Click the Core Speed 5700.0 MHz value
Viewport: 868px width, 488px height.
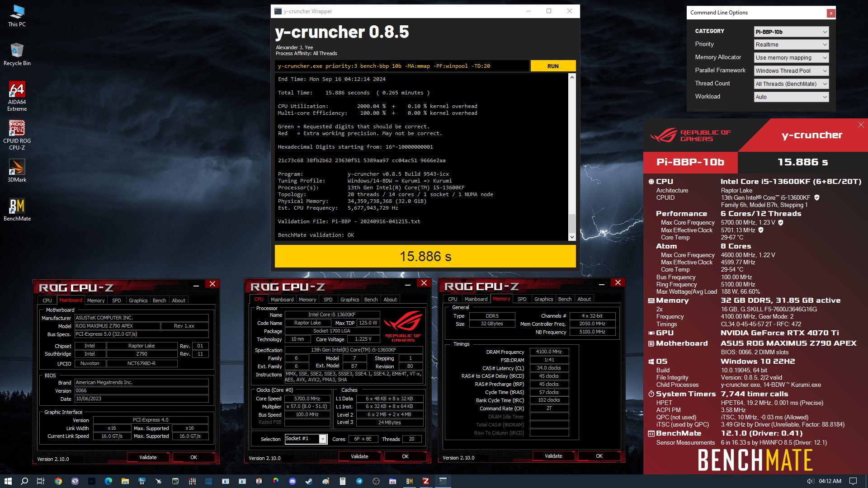[x=307, y=399]
